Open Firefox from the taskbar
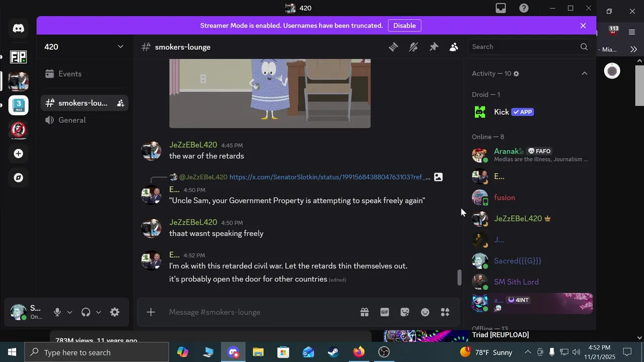The width and height of the screenshot is (644, 362). coord(359,352)
